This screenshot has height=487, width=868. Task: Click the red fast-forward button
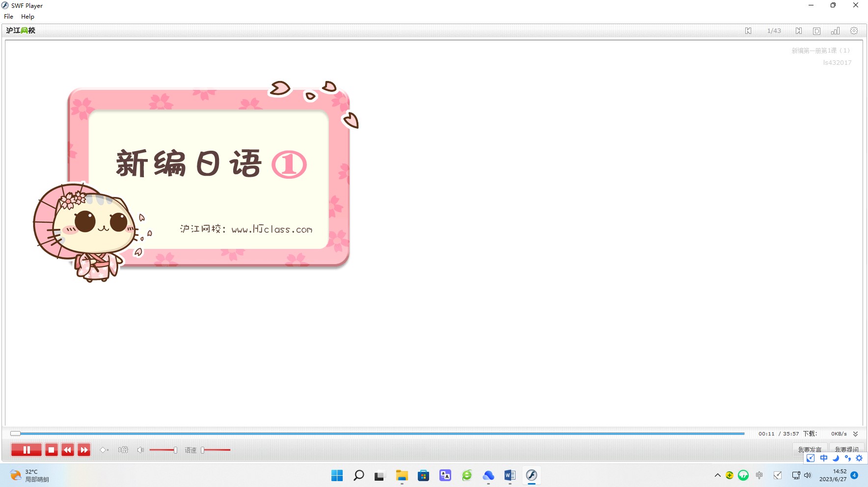coord(84,450)
